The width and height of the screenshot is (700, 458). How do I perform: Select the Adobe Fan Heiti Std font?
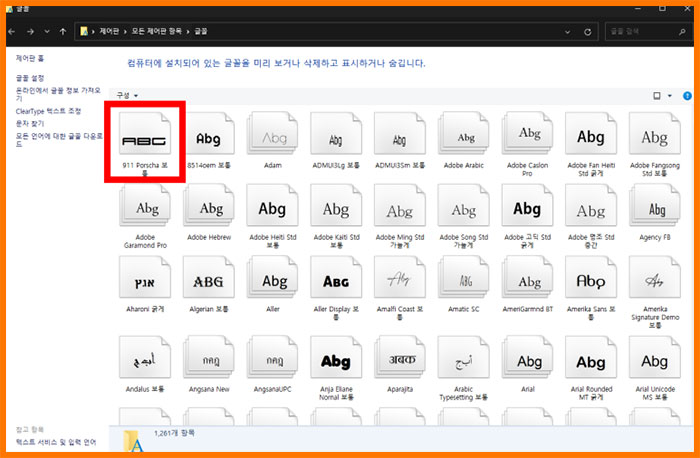[x=591, y=134]
